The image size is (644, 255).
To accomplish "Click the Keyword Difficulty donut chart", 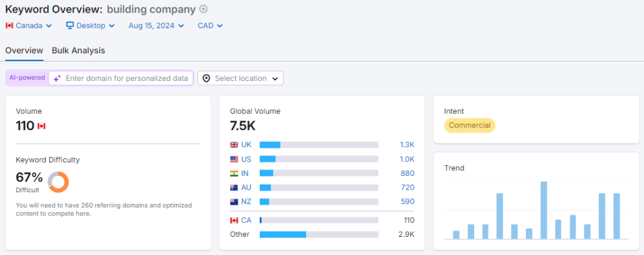I will pos(58,182).
